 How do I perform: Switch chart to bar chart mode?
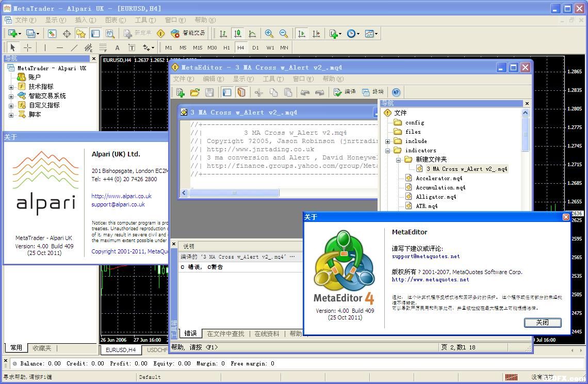223,34
